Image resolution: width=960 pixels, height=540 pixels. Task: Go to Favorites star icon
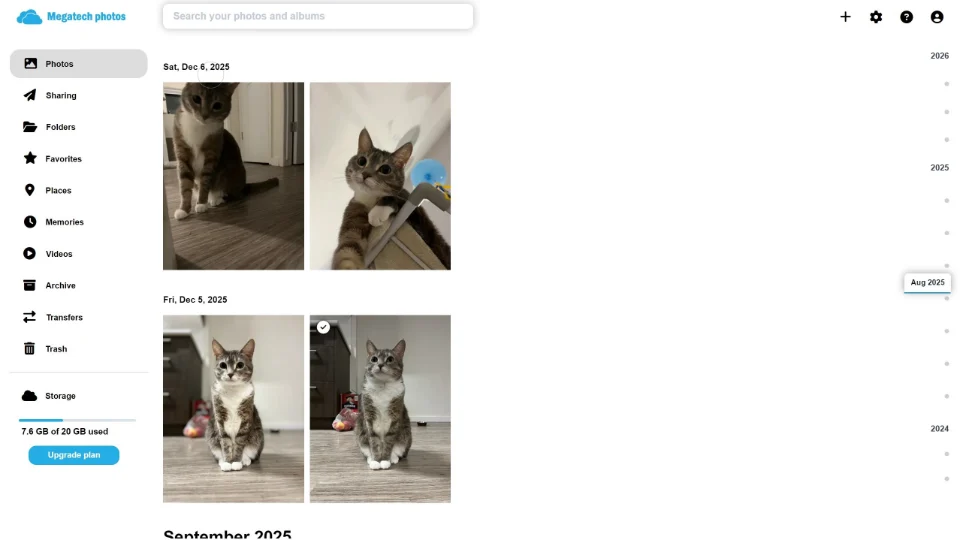(x=30, y=159)
